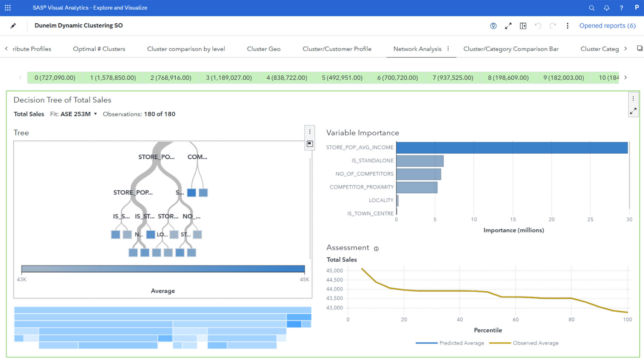Image resolution: width=644 pixels, height=362 pixels.
Task: Switch to the Cluster Geo tab
Action: pyautogui.click(x=264, y=49)
